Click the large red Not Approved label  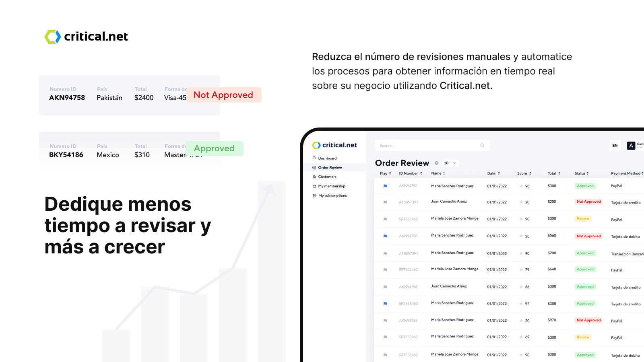224,95
